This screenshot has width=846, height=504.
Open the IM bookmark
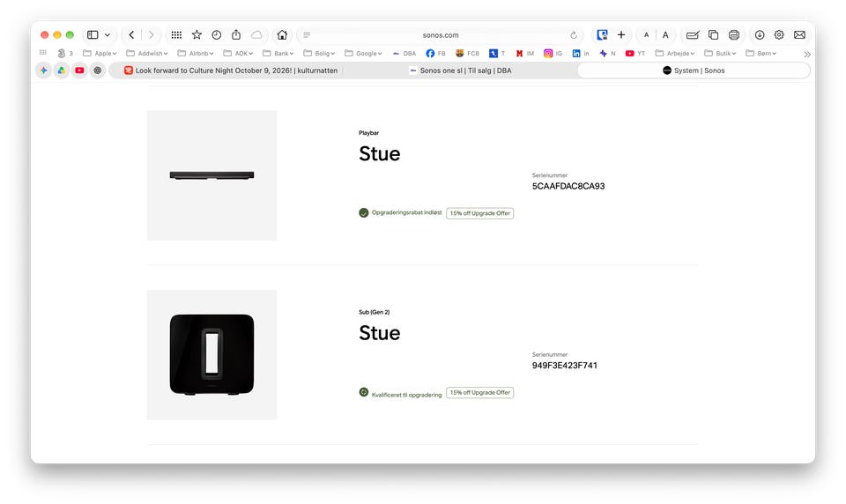(x=525, y=54)
